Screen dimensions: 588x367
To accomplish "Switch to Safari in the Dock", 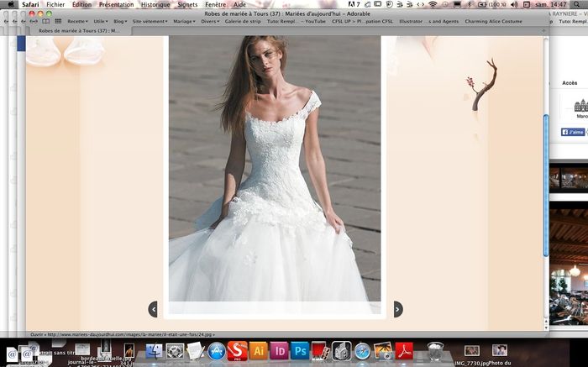I will [362, 351].
